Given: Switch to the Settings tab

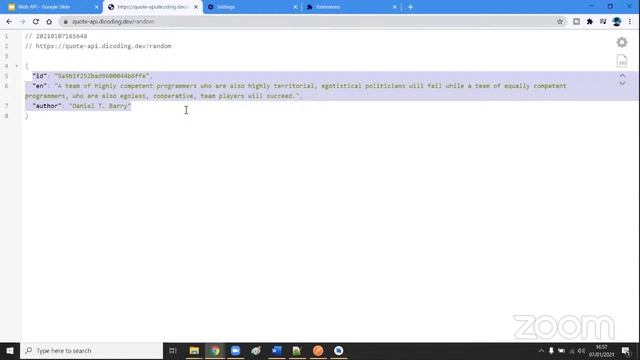Looking at the screenshot, I should [x=252, y=7].
